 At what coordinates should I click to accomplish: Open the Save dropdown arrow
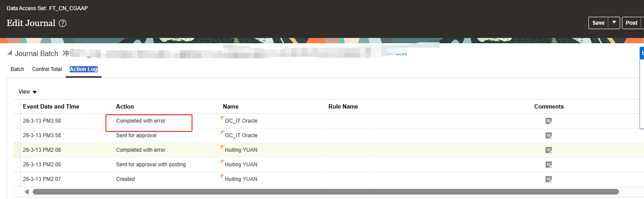614,23
